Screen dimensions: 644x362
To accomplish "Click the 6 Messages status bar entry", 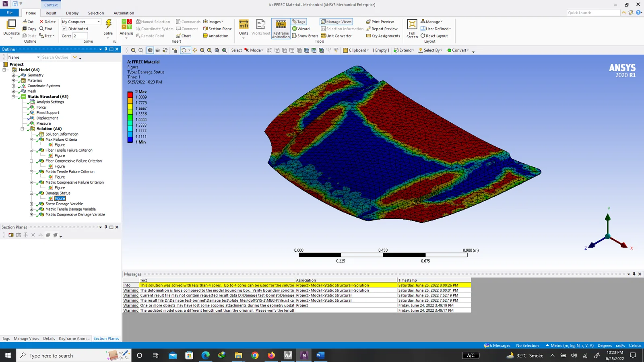I will click(x=497, y=346).
